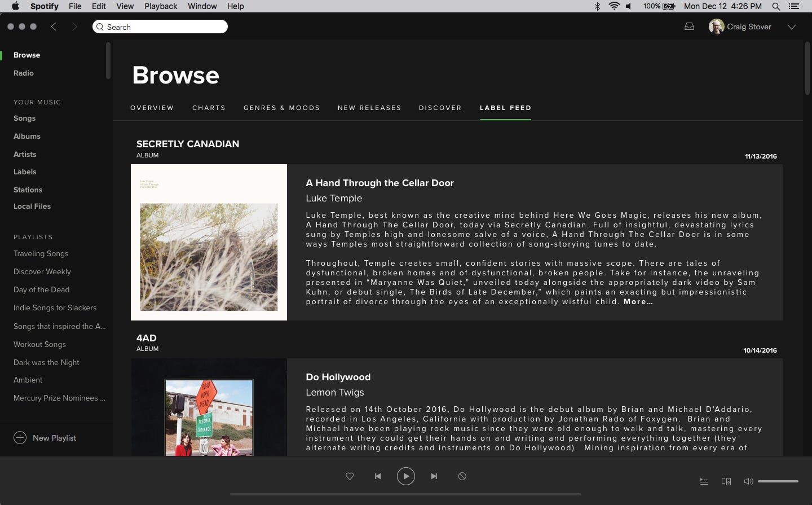Open the Traveling Songs playlist
Image resolution: width=812 pixels, height=505 pixels.
tap(41, 253)
